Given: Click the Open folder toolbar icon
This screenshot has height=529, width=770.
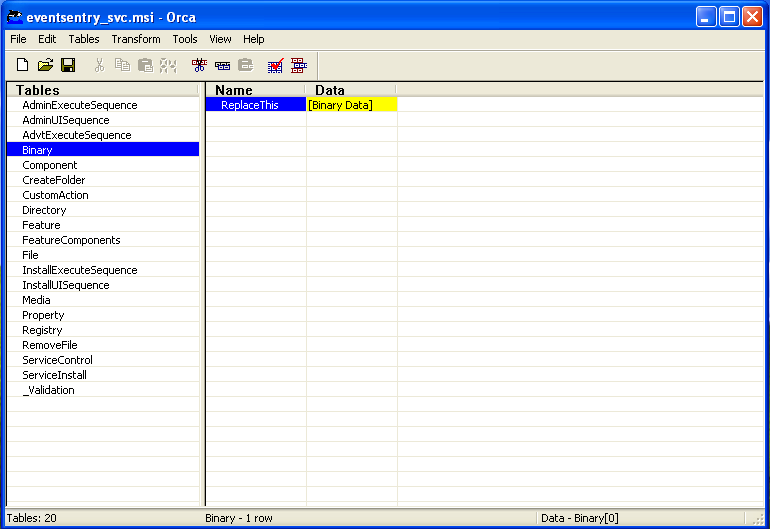Looking at the screenshot, I should click(45, 65).
